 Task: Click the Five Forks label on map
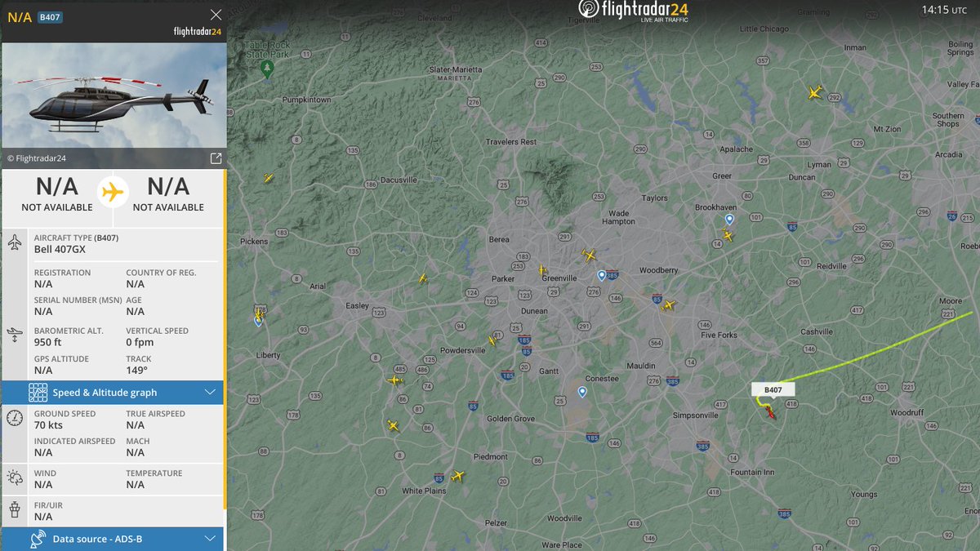pos(719,335)
